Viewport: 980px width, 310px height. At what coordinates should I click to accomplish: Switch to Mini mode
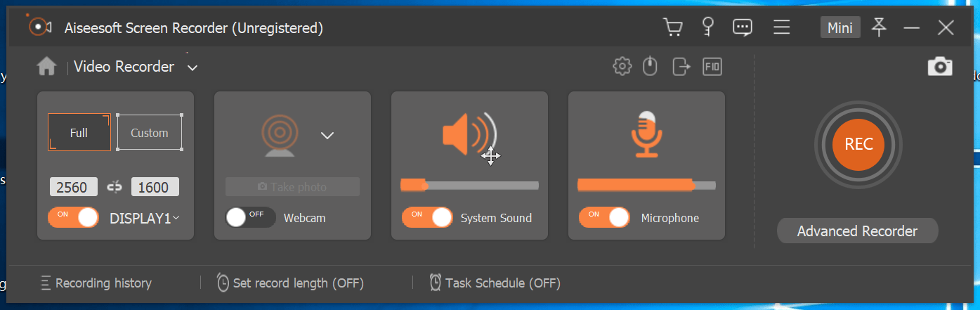pyautogui.click(x=840, y=28)
